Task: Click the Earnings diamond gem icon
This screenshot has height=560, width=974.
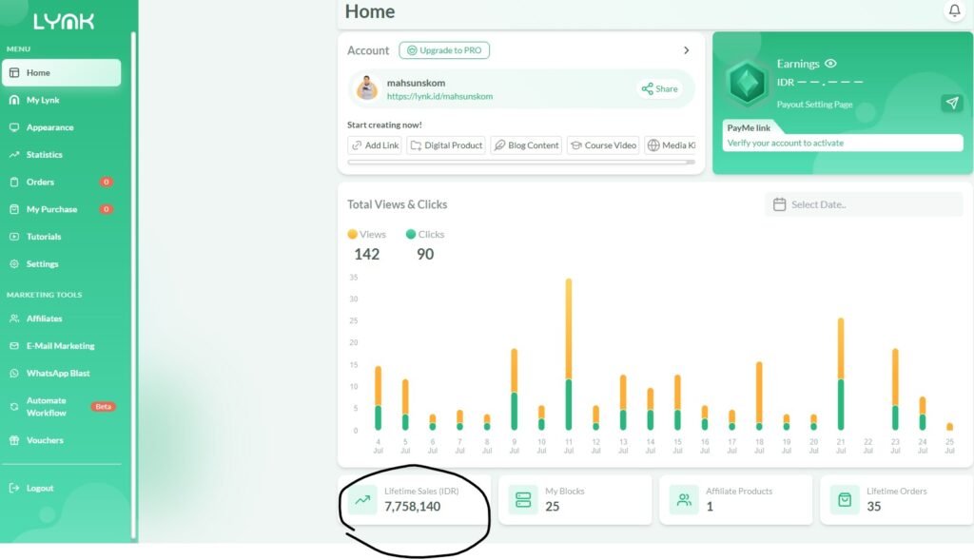Action: (x=748, y=84)
